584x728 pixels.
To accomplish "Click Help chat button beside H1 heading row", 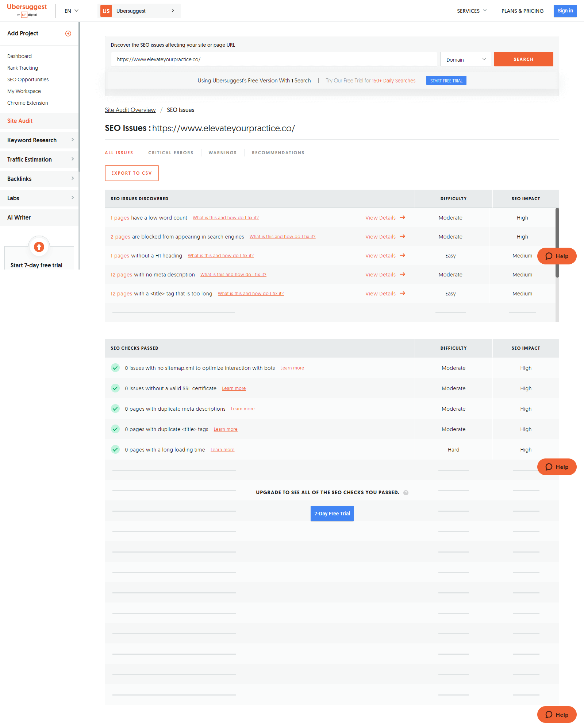I will (x=557, y=256).
